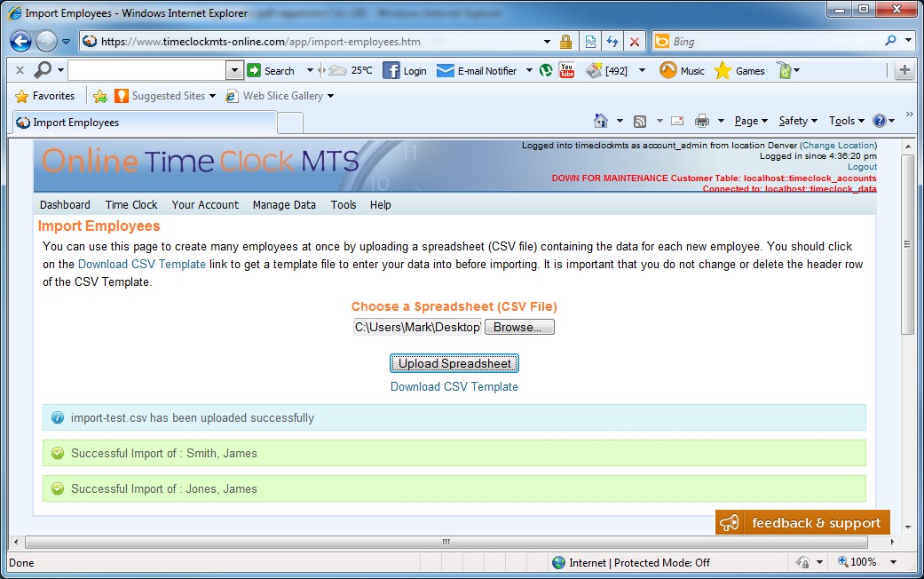The height and width of the screenshot is (579, 924).
Task: Close the toolbar with the small x
Action: point(20,70)
